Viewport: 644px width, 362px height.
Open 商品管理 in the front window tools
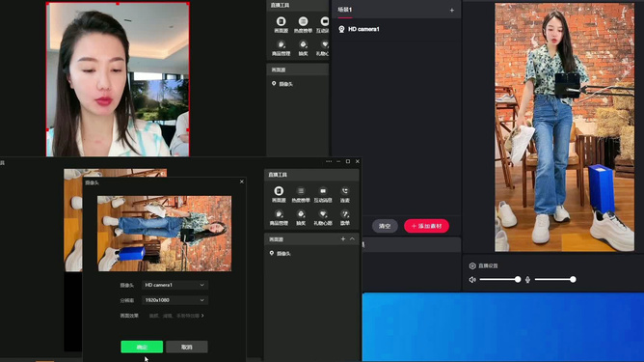279,217
